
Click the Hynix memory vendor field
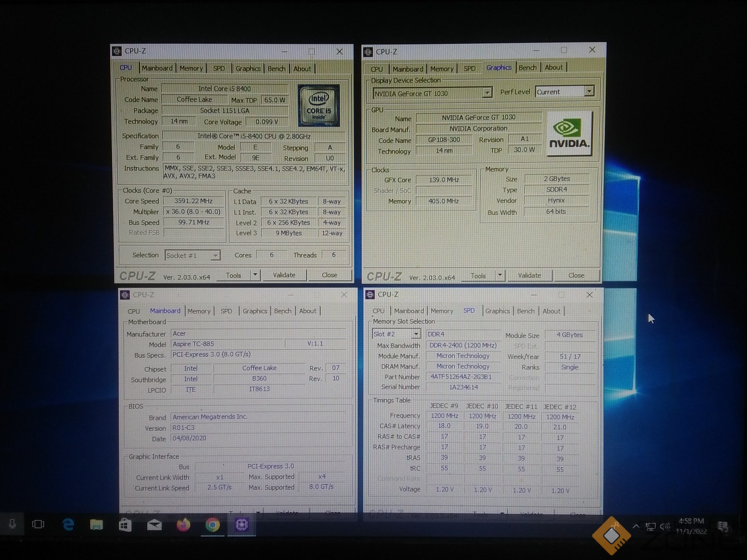pos(556,200)
